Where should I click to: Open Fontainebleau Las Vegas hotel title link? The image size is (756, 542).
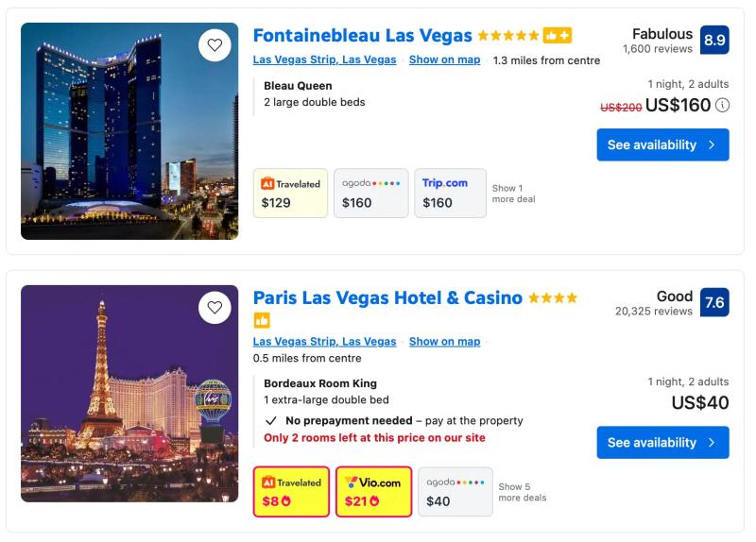[363, 36]
